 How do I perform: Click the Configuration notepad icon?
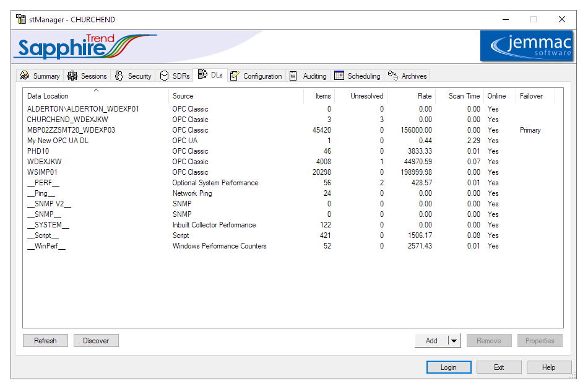(x=235, y=76)
